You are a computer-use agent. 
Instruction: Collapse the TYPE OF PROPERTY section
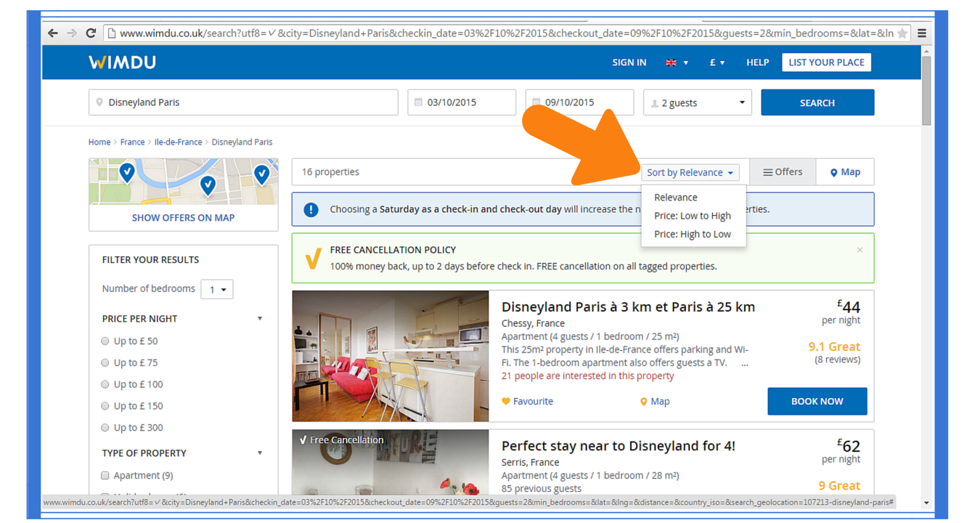[x=260, y=453]
